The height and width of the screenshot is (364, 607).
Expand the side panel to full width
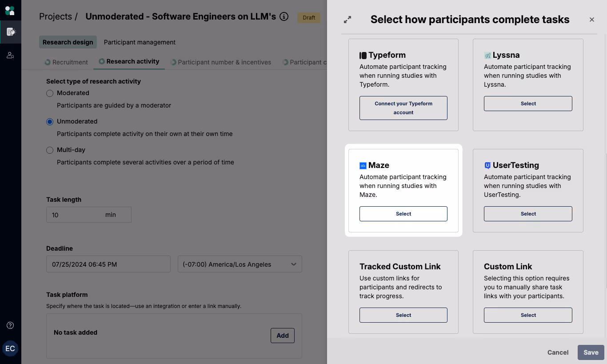click(347, 20)
